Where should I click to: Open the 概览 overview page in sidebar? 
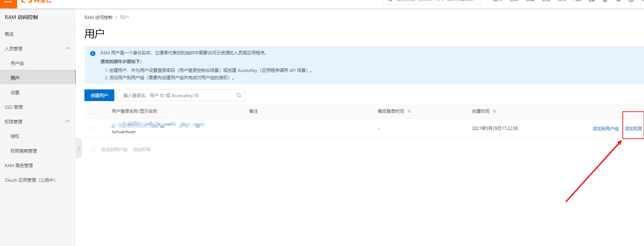[x=9, y=34]
